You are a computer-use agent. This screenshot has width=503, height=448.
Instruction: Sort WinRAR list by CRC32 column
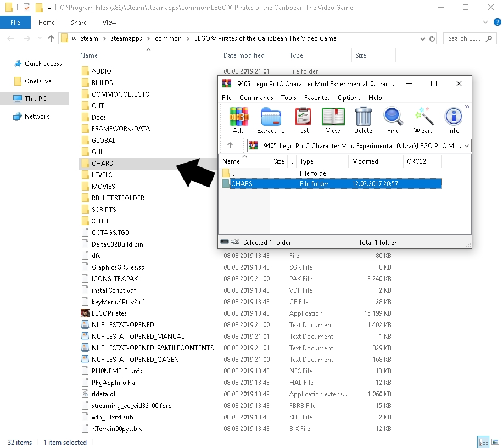(422, 161)
